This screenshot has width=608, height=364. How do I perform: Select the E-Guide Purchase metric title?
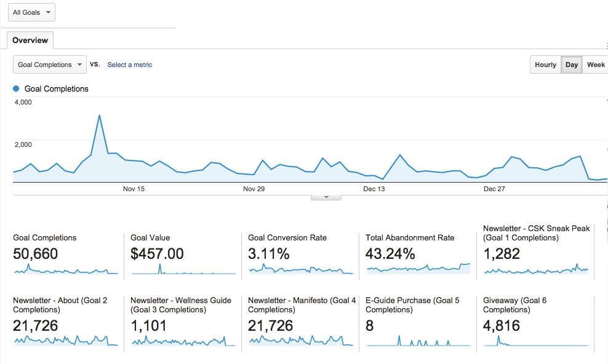412,305
